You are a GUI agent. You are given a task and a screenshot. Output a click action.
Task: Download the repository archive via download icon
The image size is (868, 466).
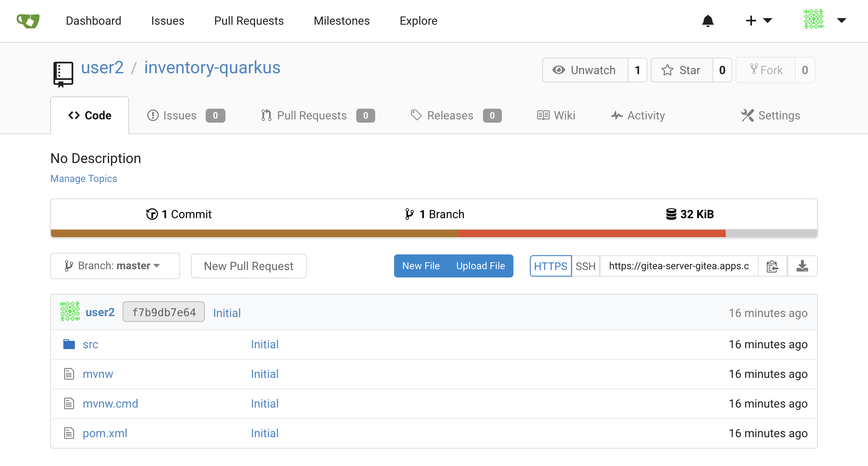tap(802, 266)
